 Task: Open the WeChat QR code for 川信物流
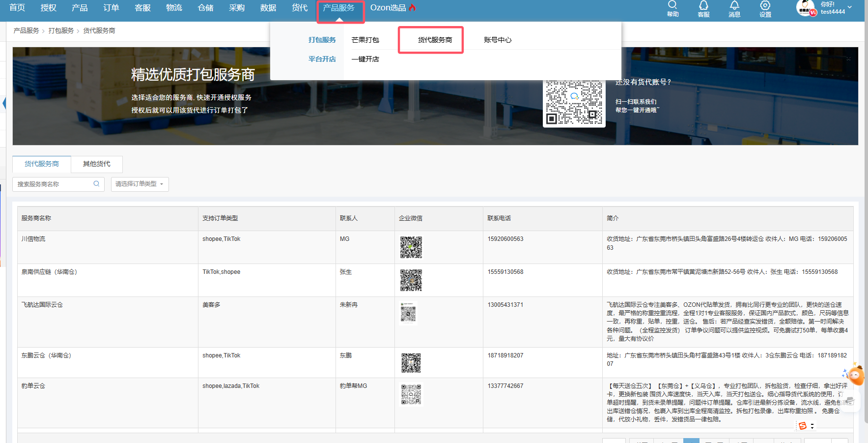(x=411, y=247)
